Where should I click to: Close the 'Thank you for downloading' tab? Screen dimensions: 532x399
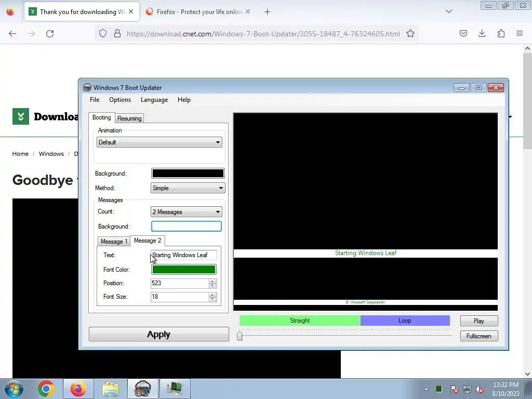[131, 11]
